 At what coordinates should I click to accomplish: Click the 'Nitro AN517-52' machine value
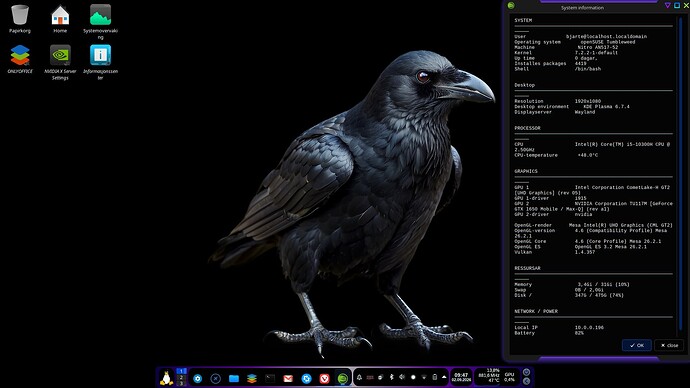[598, 47]
